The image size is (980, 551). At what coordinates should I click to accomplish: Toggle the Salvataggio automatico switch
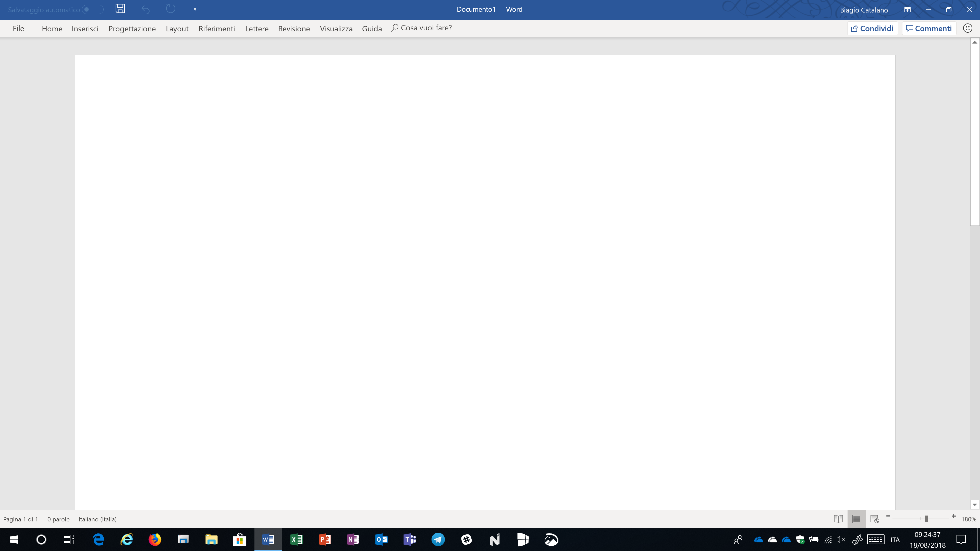point(93,9)
